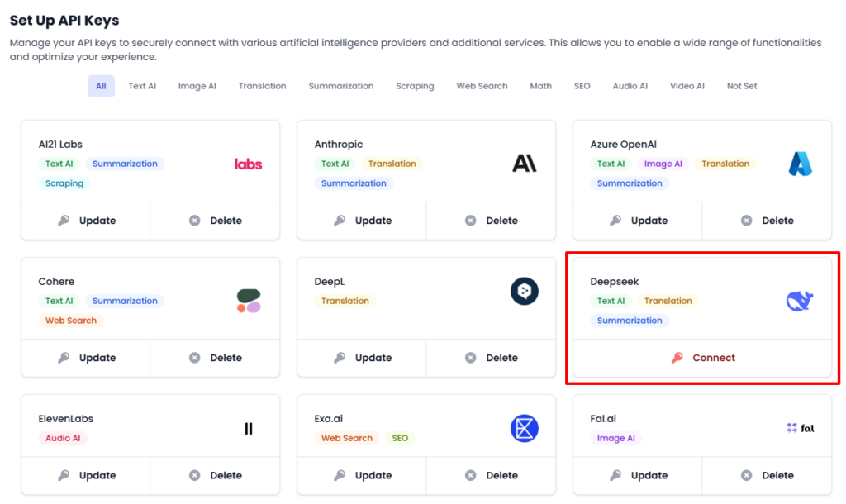This screenshot has width=846, height=504.
Task: Click the delete cross icon on DeepL card
Action: pos(470,358)
